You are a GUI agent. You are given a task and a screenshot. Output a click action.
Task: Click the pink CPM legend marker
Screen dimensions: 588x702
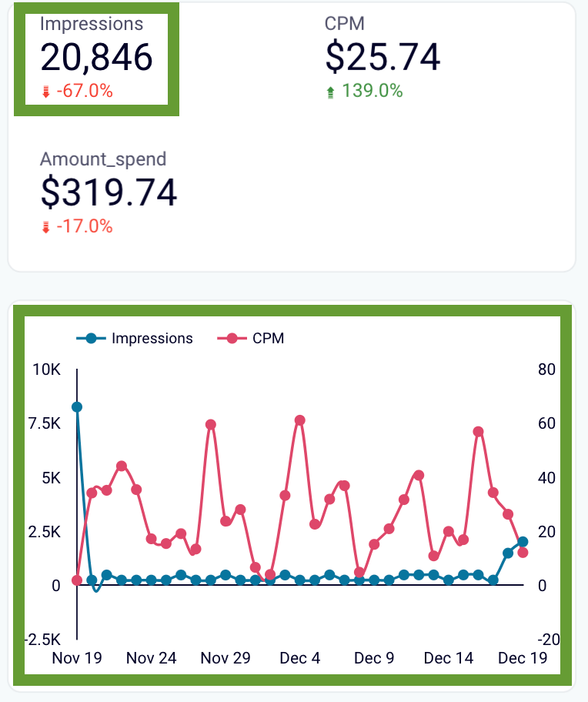click(232, 339)
